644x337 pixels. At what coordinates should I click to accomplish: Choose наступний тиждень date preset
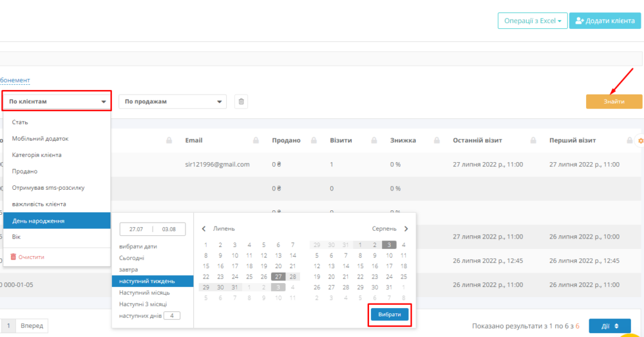point(152,281)
